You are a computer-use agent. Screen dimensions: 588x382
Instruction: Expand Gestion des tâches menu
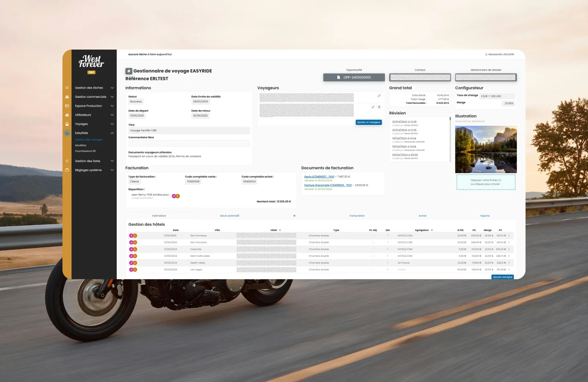pos(112,88)
